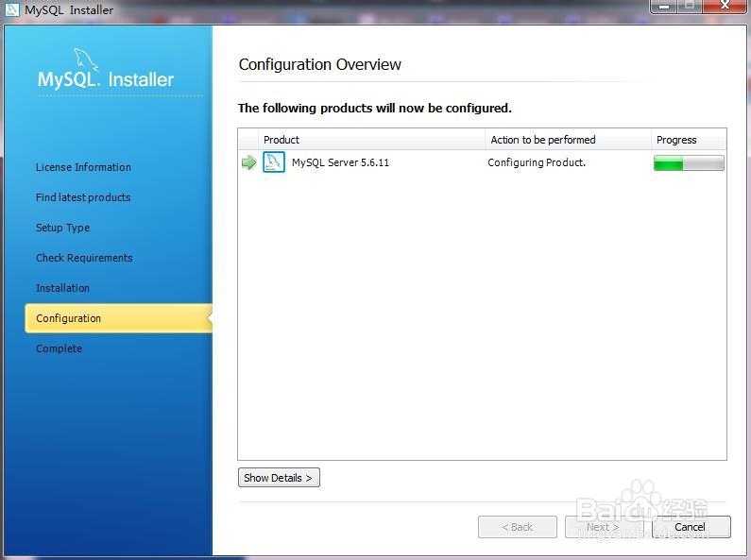The width and height of the screenshot is (751, 560).
Task: Open the Installation step
Action: 62,288
